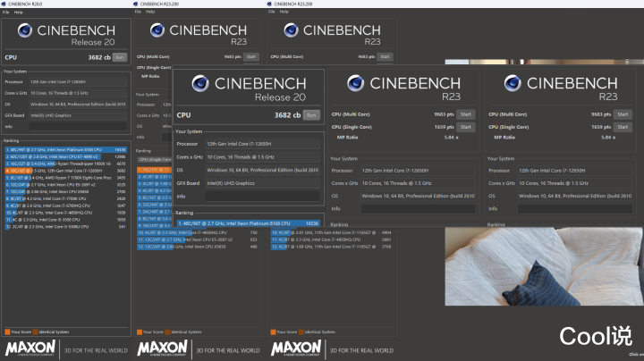Click Processor field in left R20 window

[x=78, y=82]
